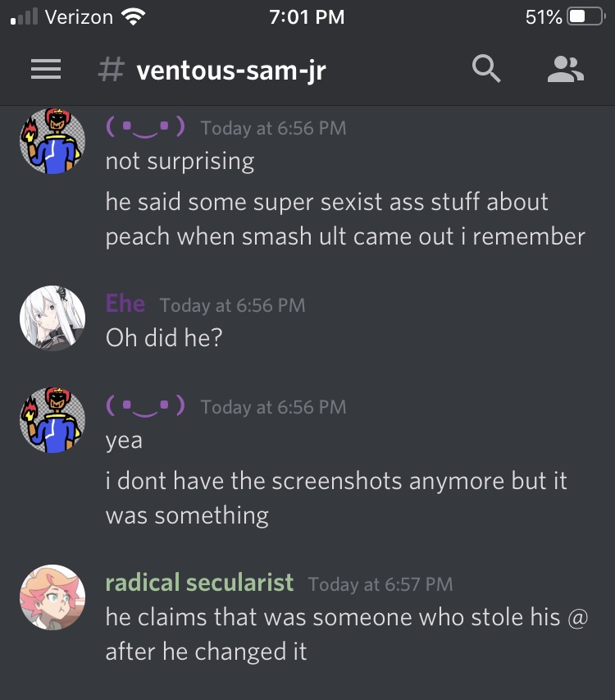Open radical secularist's pink-haired avatar

tap(52, 597)
